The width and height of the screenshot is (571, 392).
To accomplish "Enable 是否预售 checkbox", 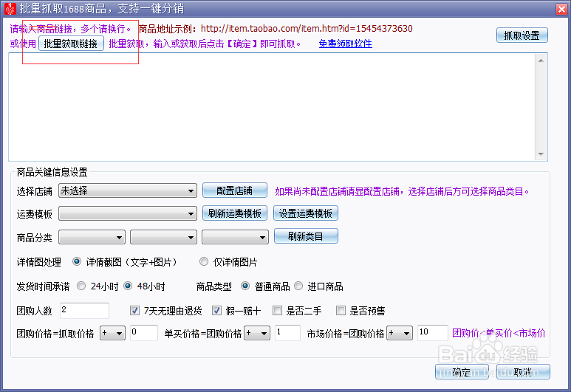I will click(341, 311).
